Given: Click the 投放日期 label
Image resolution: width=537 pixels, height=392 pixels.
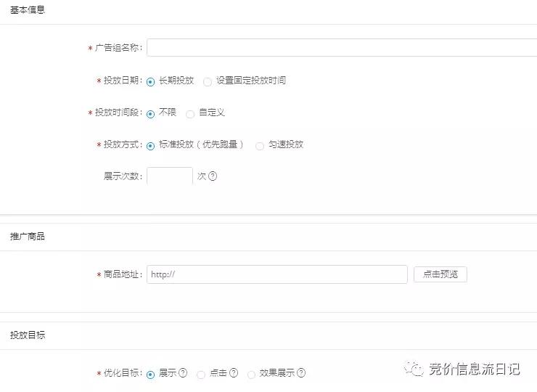Looking at the screenshot, I should click(x=123, y=81).
